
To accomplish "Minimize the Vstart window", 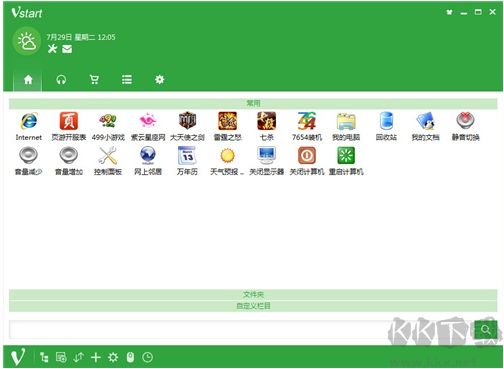I will click(x=464, y=13).
